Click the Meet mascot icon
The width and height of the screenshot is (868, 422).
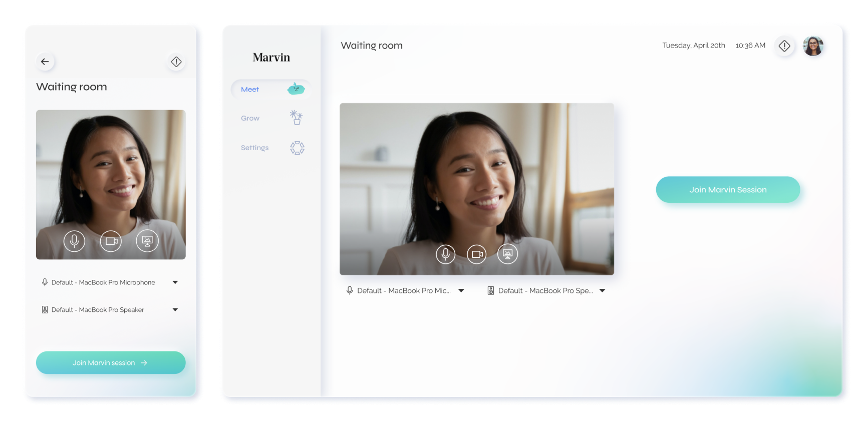(x=296, y=89)
